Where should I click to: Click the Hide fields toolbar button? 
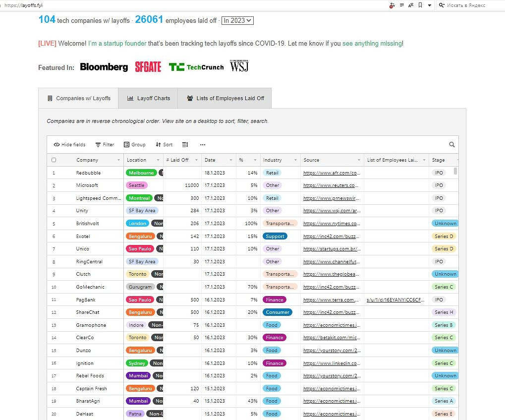[69, 145]
